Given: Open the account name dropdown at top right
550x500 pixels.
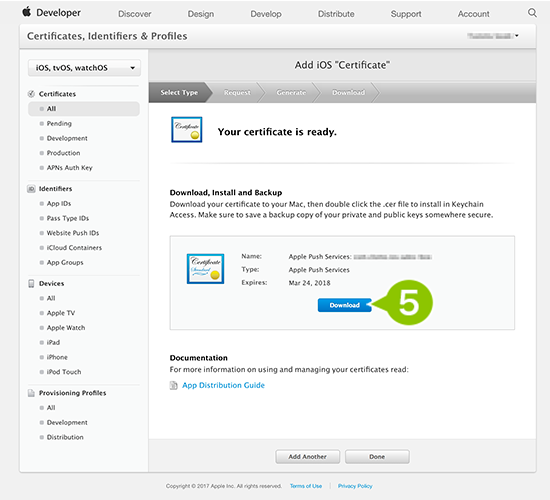Looking at the screenshot, I should click(493, 36).
